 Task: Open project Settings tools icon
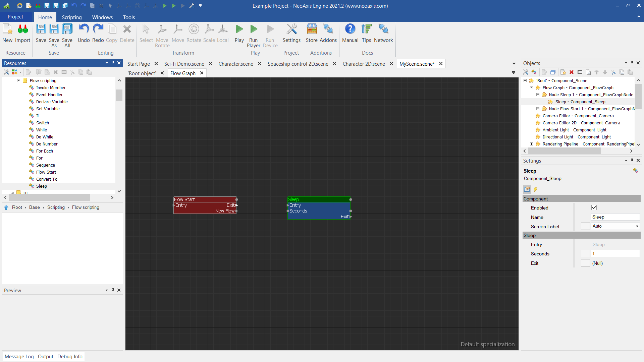pos(291,29)
